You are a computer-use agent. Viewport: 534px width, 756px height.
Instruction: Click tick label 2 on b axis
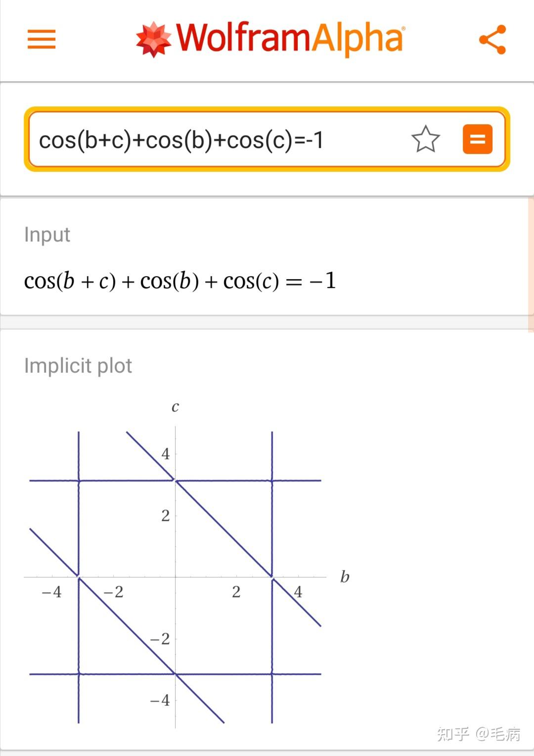(x=236, y=592)
